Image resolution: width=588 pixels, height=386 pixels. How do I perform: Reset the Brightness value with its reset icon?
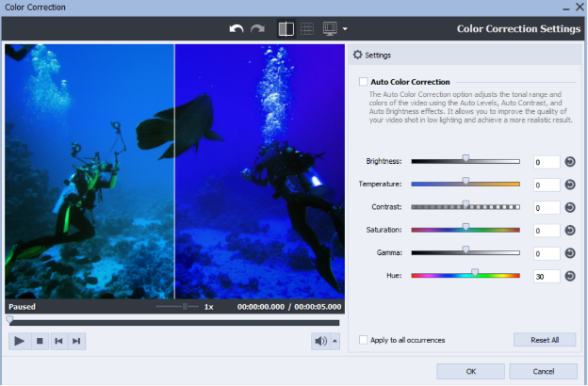pos(570,162)
